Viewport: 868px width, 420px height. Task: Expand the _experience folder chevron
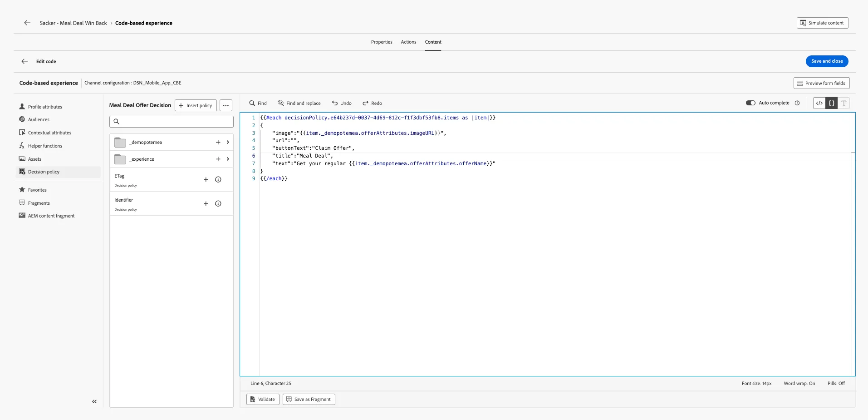coord(228,159)
